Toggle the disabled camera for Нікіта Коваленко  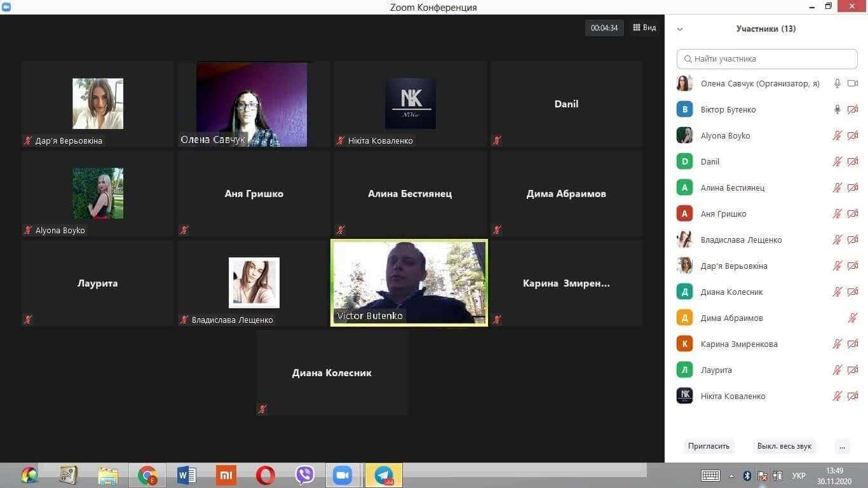point(853,396)
